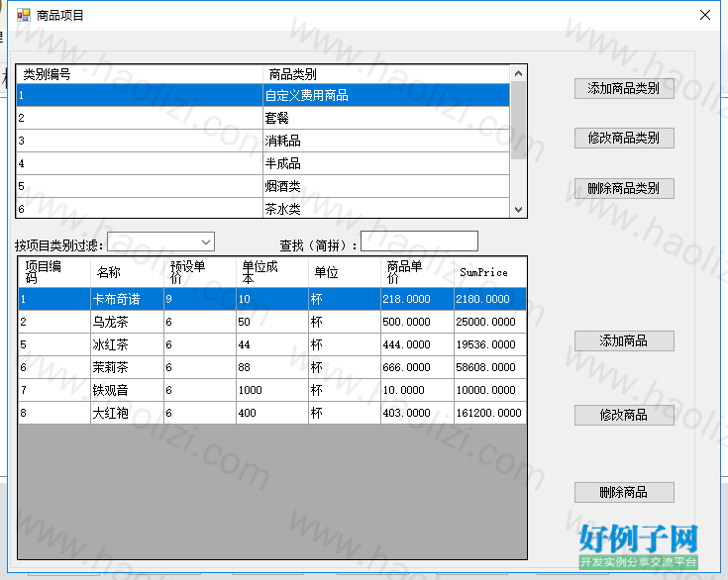Image resolution: width=728 pixels, height=580 pixels.
Task: Click SumPrice cell 58608.0000
Action: 490,367
